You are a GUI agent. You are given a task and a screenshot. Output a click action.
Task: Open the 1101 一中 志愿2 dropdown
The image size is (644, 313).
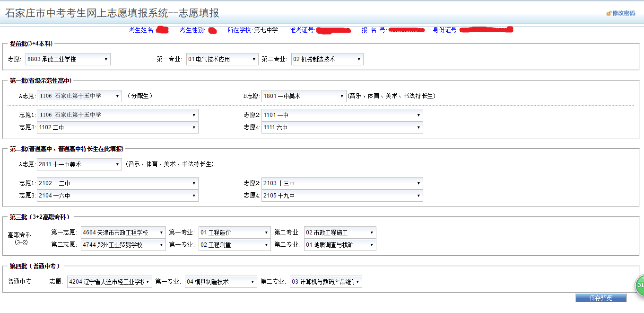342,115
